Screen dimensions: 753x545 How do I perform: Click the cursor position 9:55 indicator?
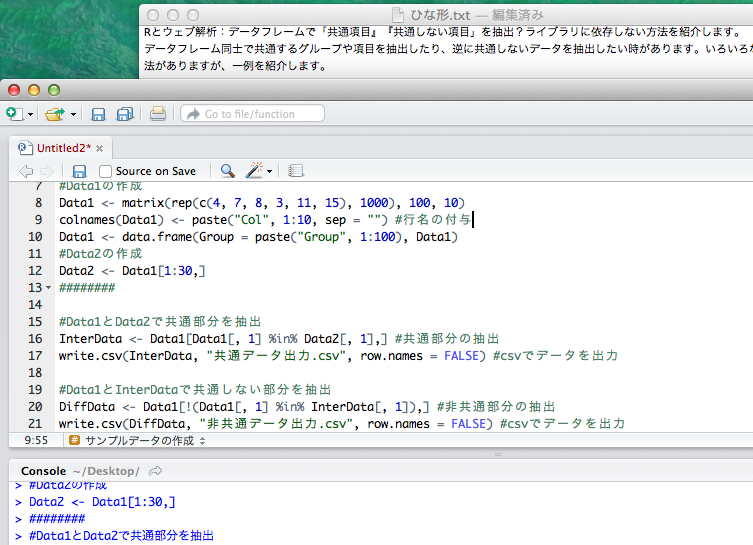(36, 440)
